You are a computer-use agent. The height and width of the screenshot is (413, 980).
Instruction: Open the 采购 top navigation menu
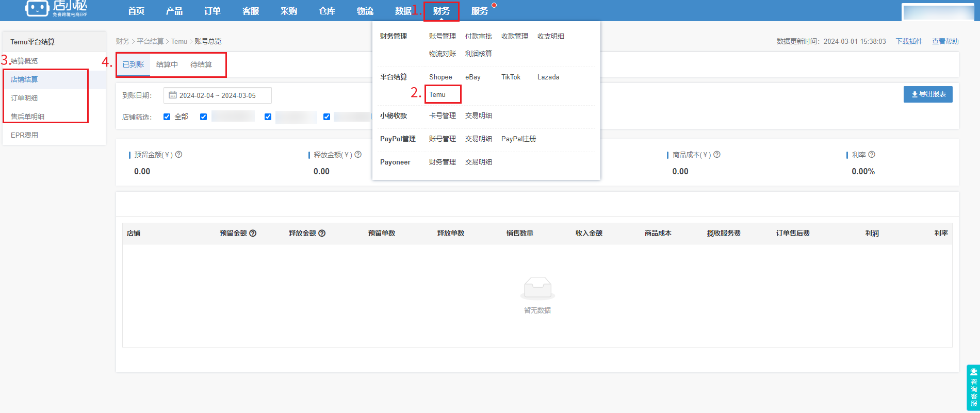coord(289,11)
